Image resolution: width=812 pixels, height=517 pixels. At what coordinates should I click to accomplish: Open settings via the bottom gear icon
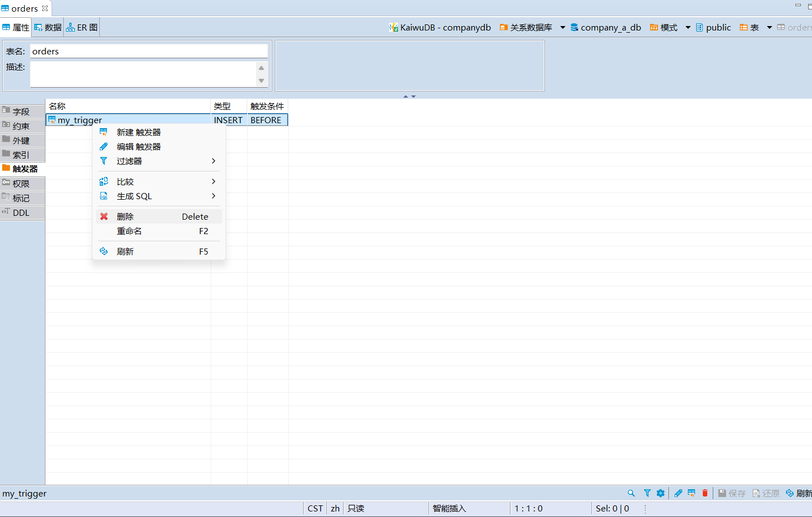tap(660, 493)
